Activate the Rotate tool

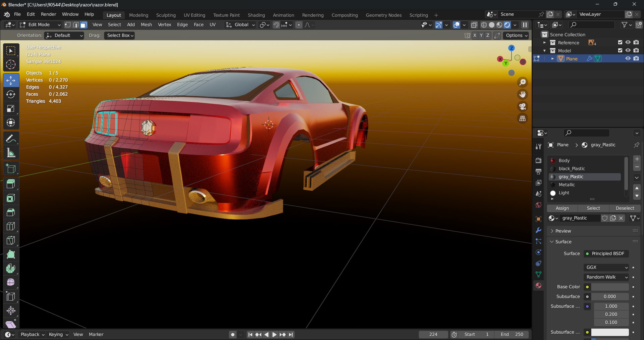click(11, 95)
